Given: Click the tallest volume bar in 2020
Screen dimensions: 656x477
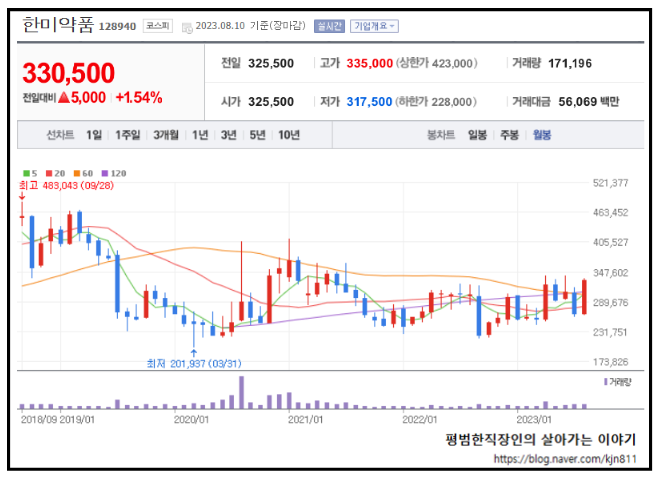Looking at the screenshot, I should click(241, 392).
